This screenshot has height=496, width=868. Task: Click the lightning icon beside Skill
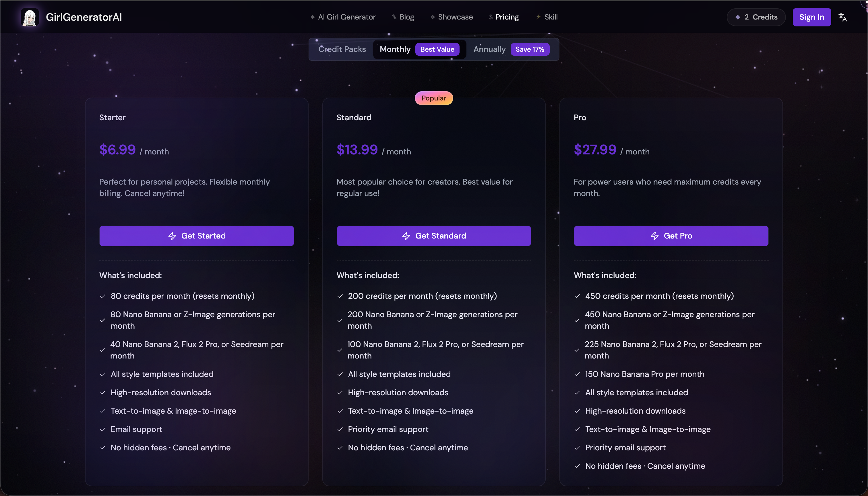tap(538, 17)
